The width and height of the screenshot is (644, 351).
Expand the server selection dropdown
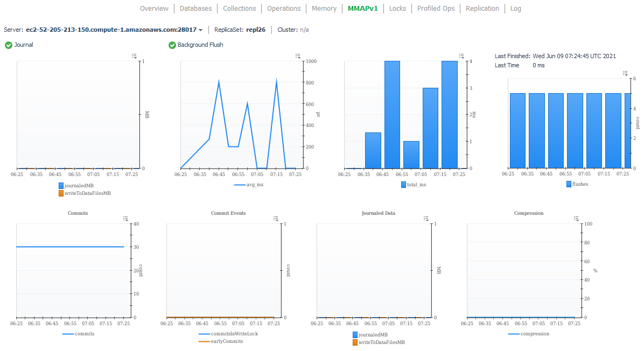pyautogui.click(x=201, y=30)
